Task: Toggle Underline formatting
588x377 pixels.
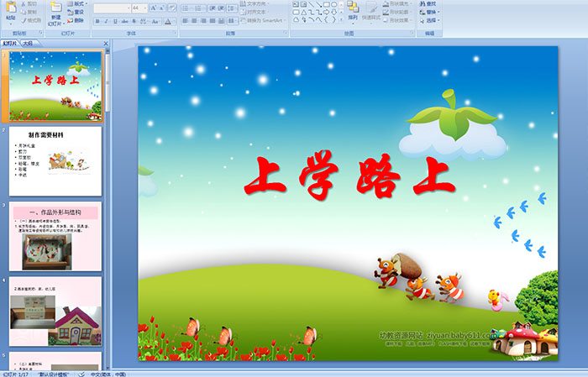Action: [x=115, y=21]
